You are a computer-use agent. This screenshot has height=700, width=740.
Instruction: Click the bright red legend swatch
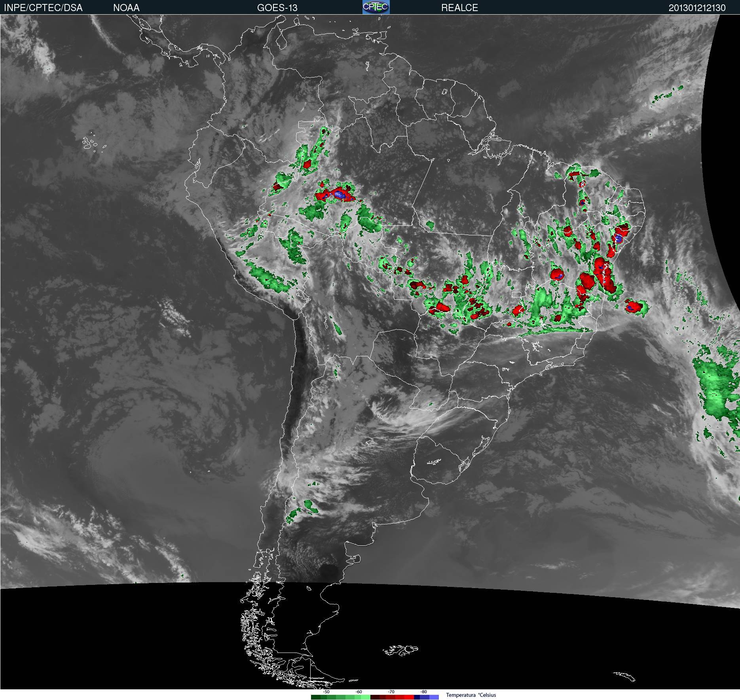[409, 697]
